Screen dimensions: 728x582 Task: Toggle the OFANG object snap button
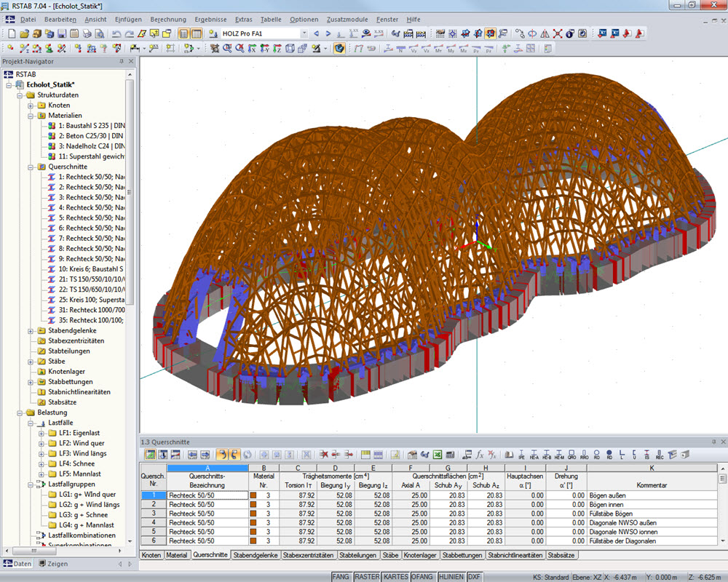click(x=422, y=576)
